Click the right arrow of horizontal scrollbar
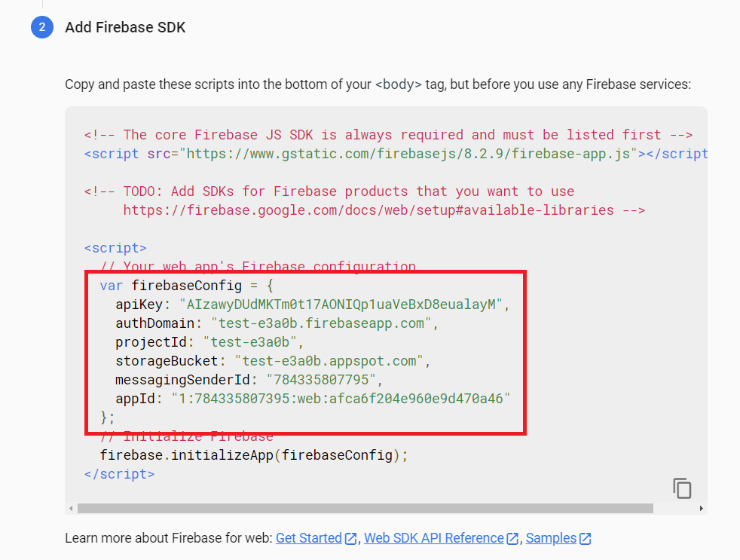Screen dimensions: 740x560 click(x=702, y=509)
